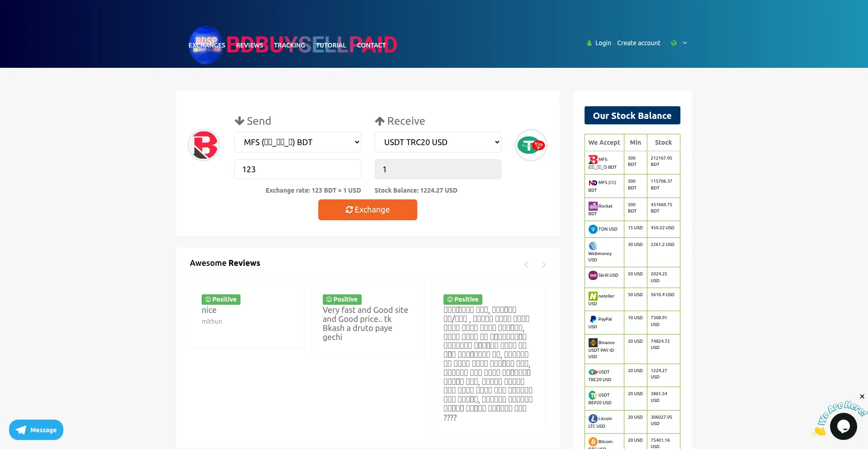The width and height of the screenshot is (868, 449).
Task: Click the Positive badge on Bkash review
Action: [342, 299]
